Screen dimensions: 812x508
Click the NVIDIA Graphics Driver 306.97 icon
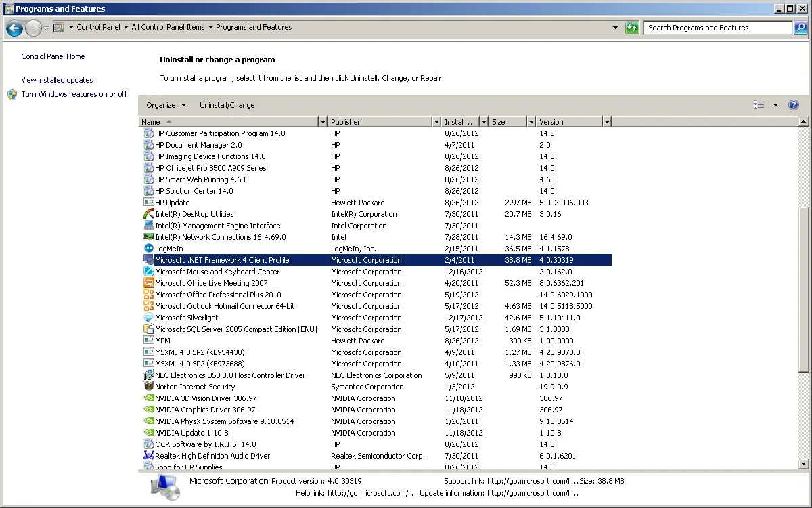click(149, 410)
